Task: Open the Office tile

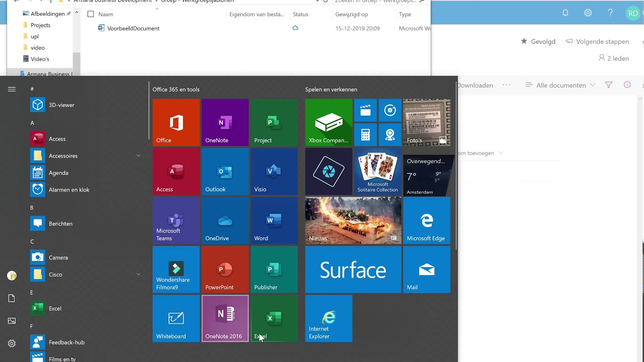Action: 176,122
